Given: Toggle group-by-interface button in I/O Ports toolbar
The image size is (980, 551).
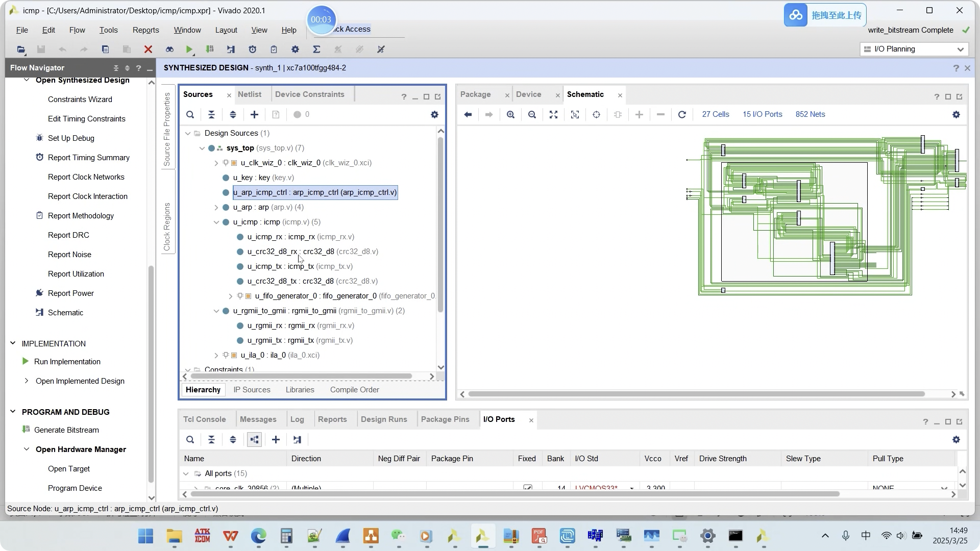Looking at the screenshot, I should coord(254,440).
